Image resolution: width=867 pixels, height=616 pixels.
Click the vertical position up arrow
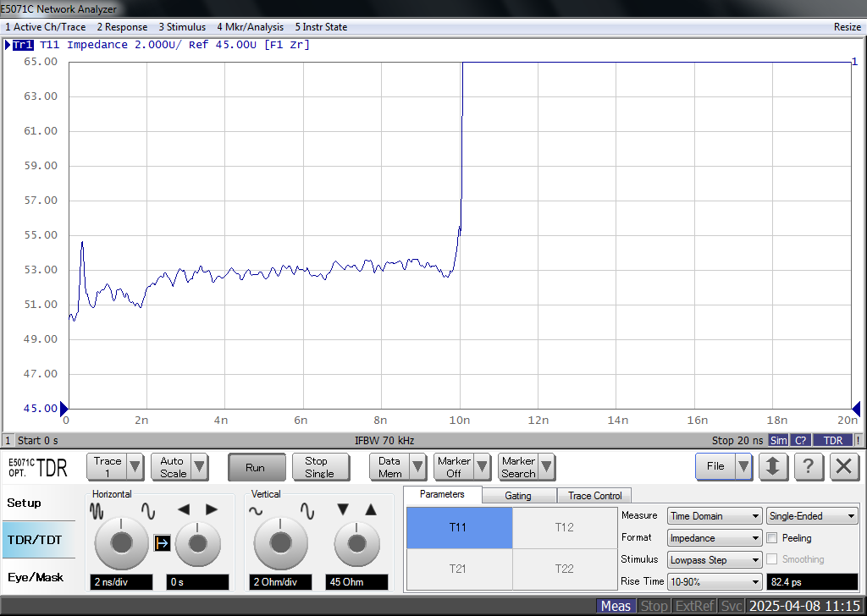coord(370,509)
